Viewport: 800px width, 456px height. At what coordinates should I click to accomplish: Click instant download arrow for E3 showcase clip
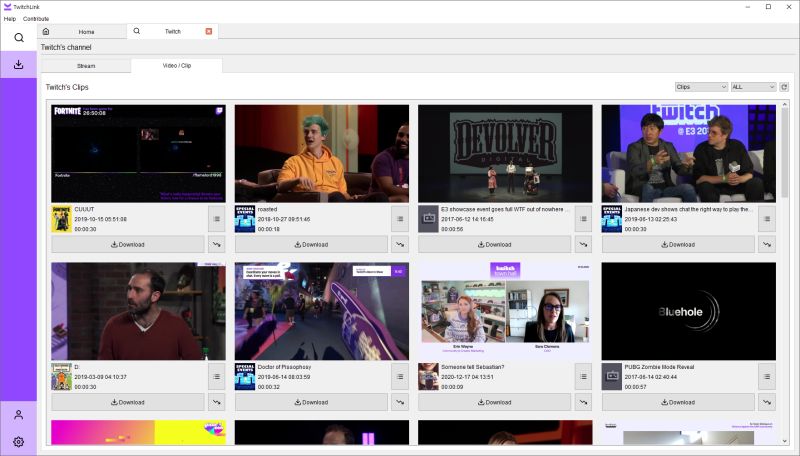[x=583, y=244]
